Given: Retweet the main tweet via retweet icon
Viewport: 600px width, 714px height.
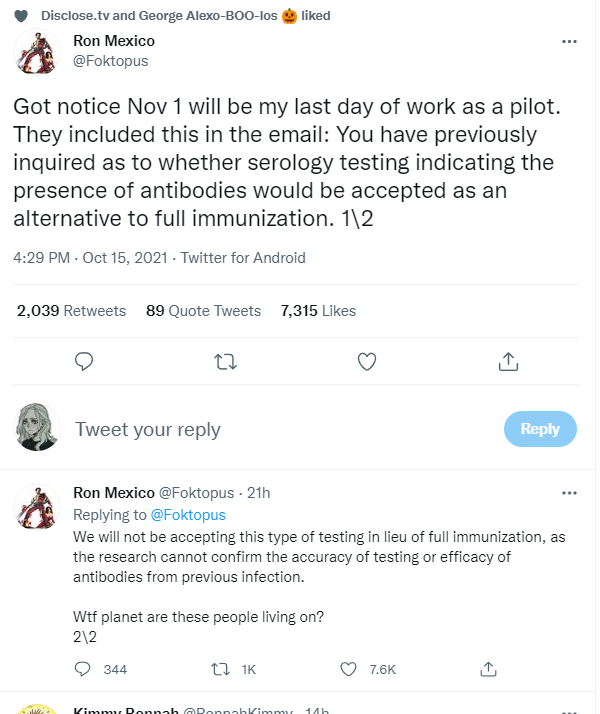Looking at the screenshot, I should click(225, 362).
